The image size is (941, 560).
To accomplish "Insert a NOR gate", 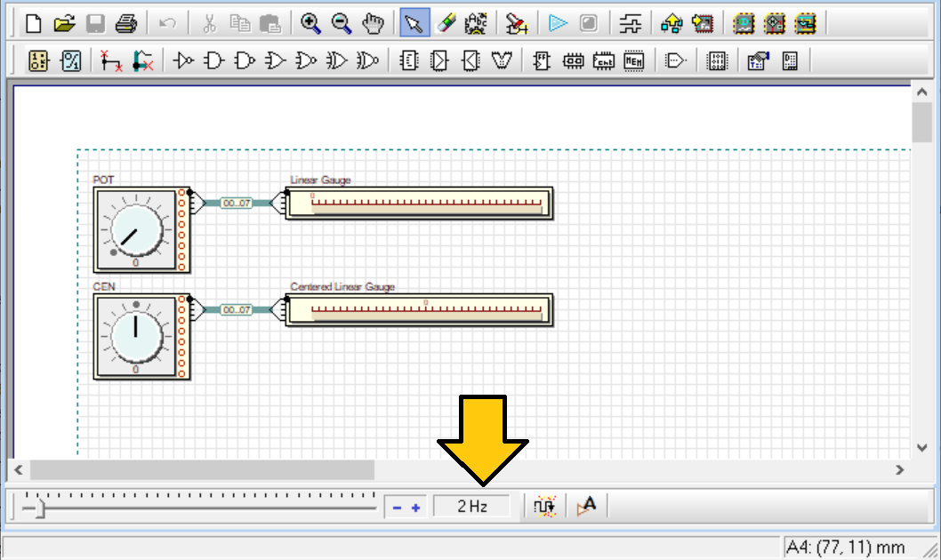I will point(305,60).
